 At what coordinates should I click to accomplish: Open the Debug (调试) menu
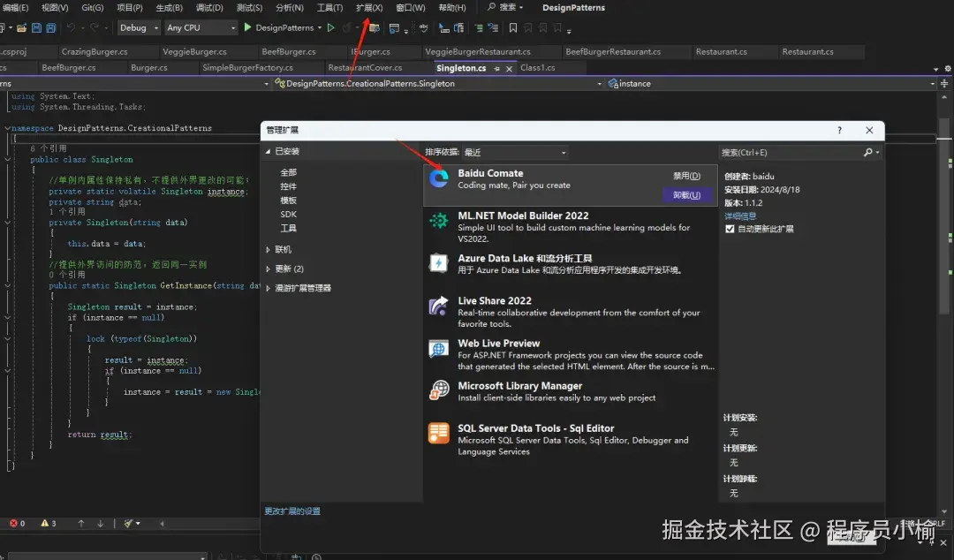point(209,8)
